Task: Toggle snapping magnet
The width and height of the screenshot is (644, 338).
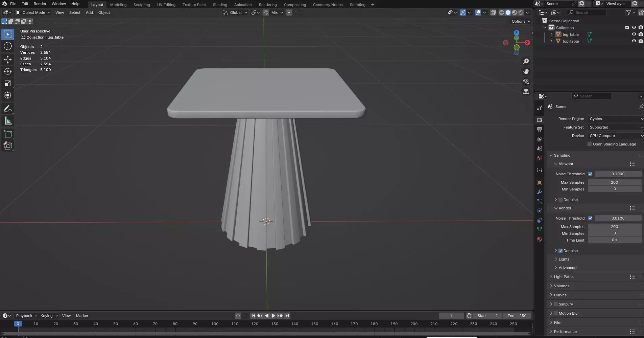Action: [266, 13]
